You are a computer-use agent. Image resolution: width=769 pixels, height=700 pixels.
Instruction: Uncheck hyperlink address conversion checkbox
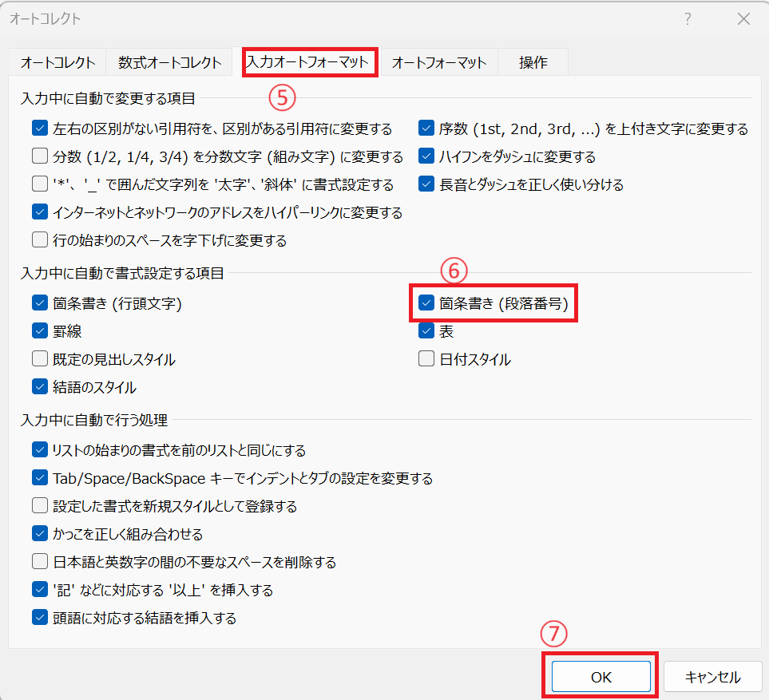click(40, 212)
